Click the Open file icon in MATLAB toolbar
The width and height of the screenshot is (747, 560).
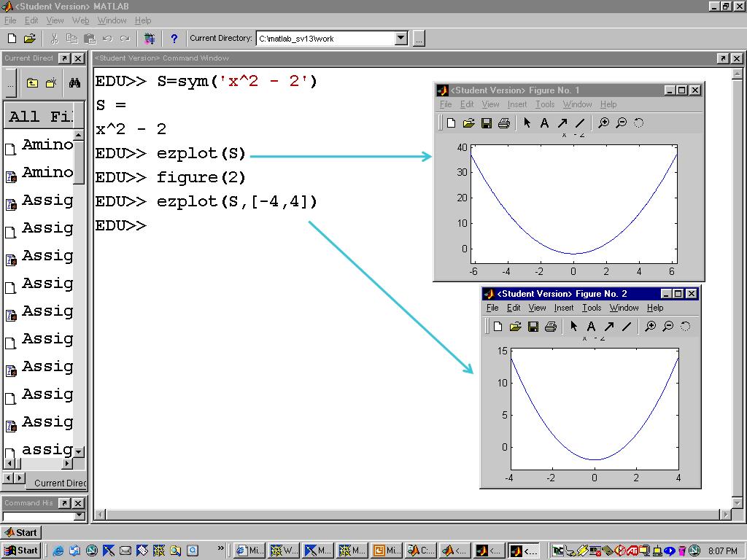point(29,39)
